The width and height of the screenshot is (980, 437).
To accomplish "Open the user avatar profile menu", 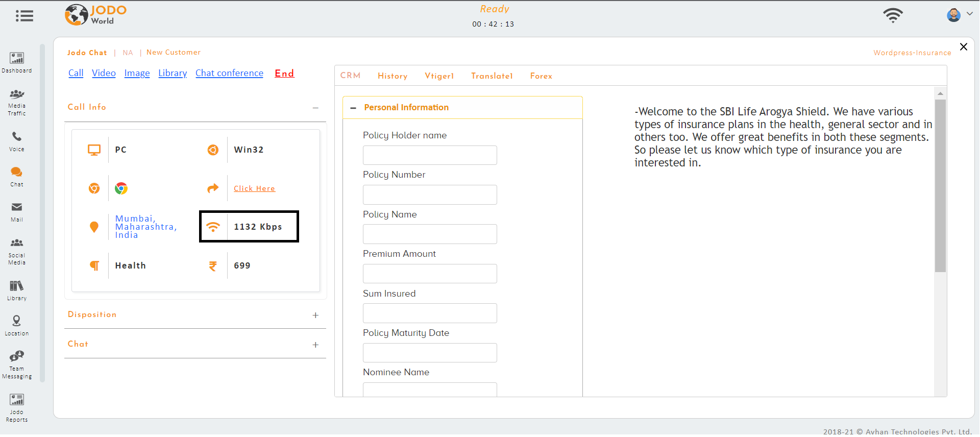I will click(x=953, y=15).
